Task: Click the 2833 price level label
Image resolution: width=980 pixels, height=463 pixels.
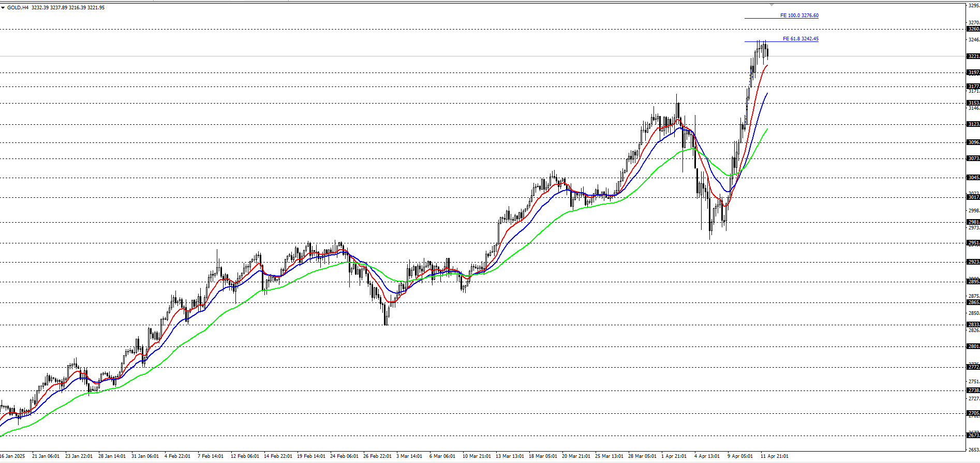Action: pyautogui.click(x=973, y=325)
